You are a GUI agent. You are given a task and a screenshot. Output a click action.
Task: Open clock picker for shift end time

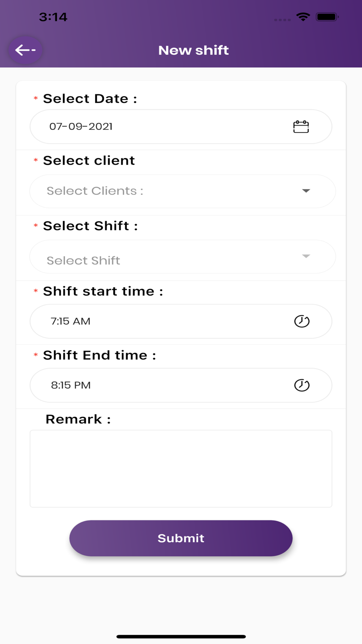[302, 385]
